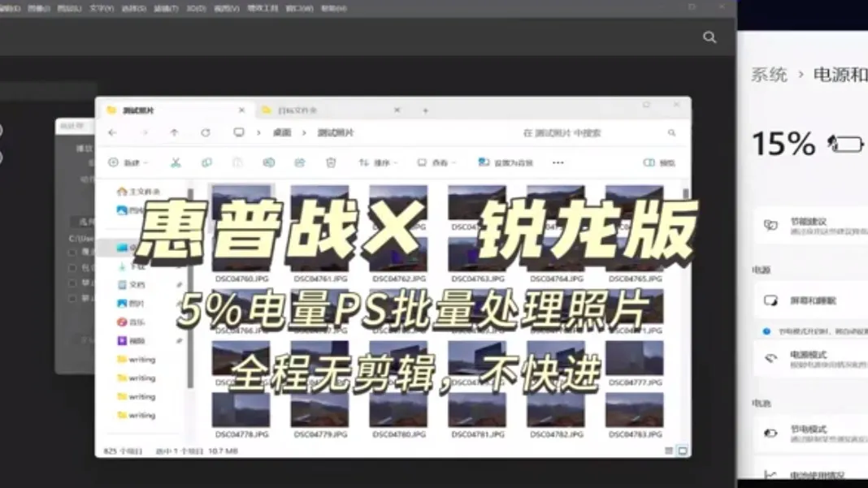Switch to details list view in status bar
Screen dimensions: 868x488
point(670,451)
